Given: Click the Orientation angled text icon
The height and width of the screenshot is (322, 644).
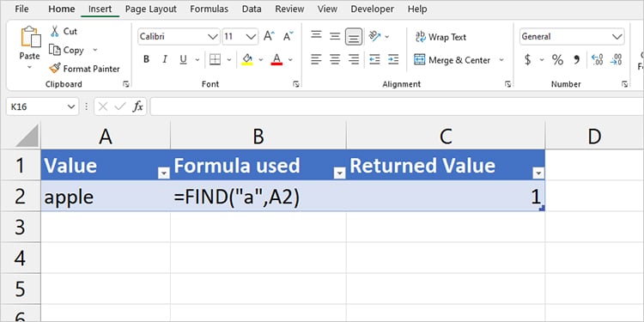Looking at the screenshot, I should click(375, 36).
